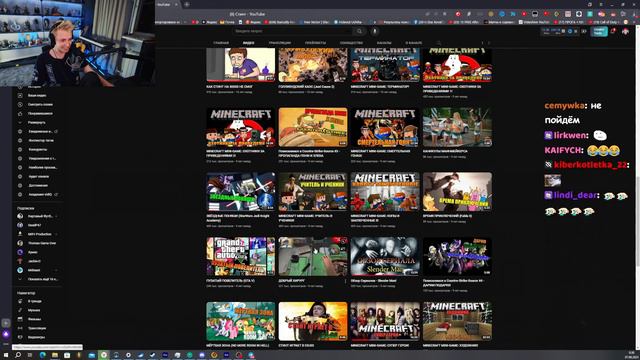Open the Стинт играет в CS:GO video thumbnail
This screenshot has width=640, height=360.
click(x=313, y=321)
